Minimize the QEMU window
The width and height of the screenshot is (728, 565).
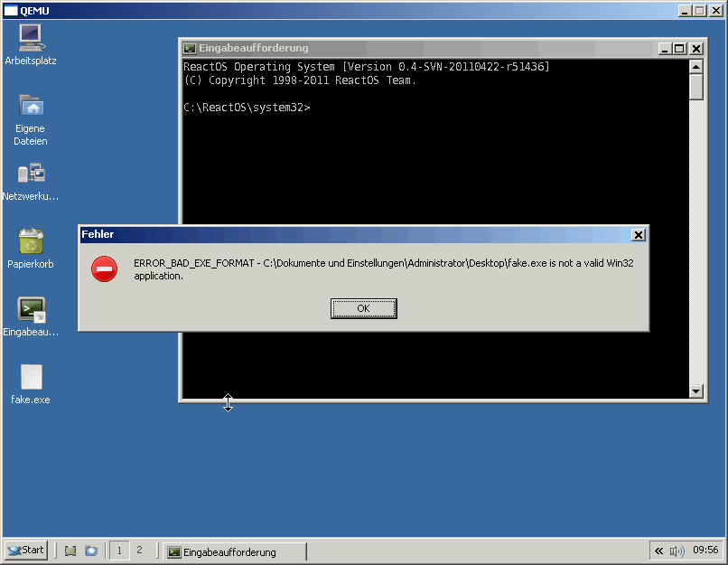pyautogui.click(x=685, y=11)
